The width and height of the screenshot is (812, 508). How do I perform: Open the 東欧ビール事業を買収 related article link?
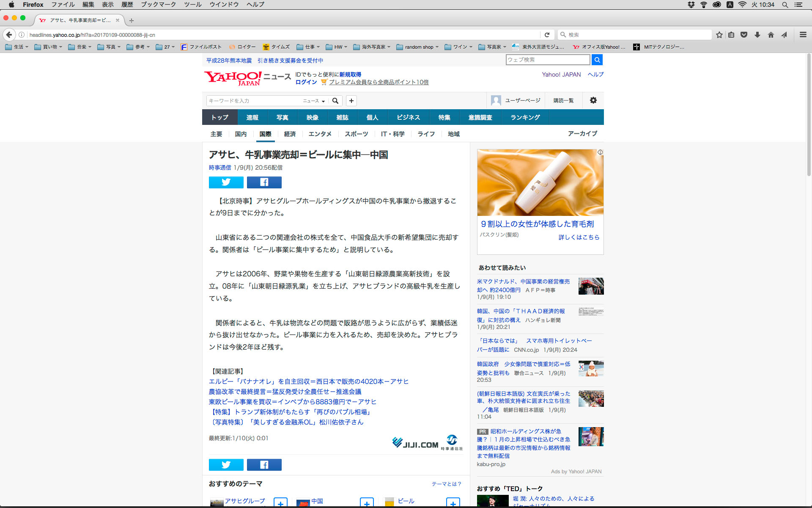pyautogui.click(x=292, y=402)
